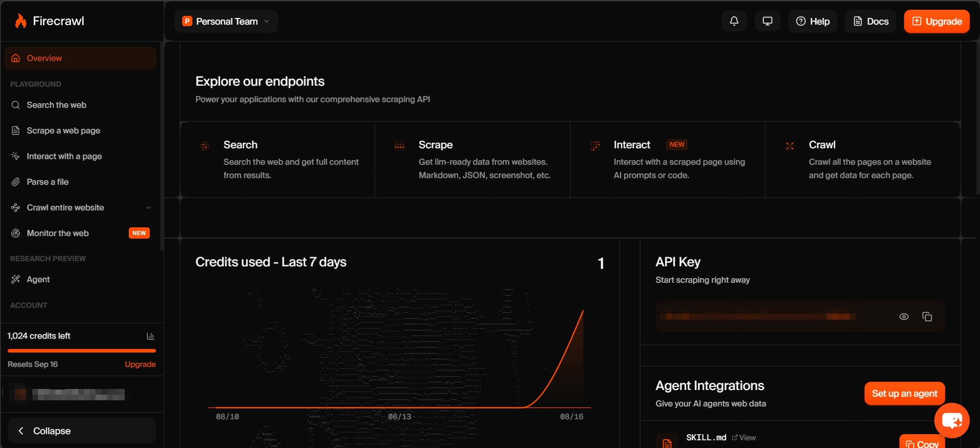Click the Help button

click(x=813, y=21)
